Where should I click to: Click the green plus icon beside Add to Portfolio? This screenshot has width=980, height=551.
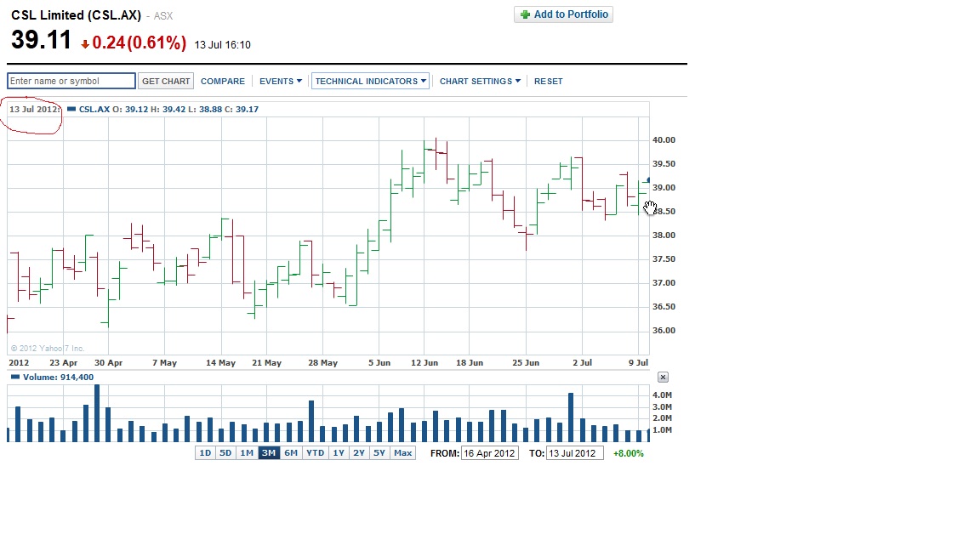(525, 14)
